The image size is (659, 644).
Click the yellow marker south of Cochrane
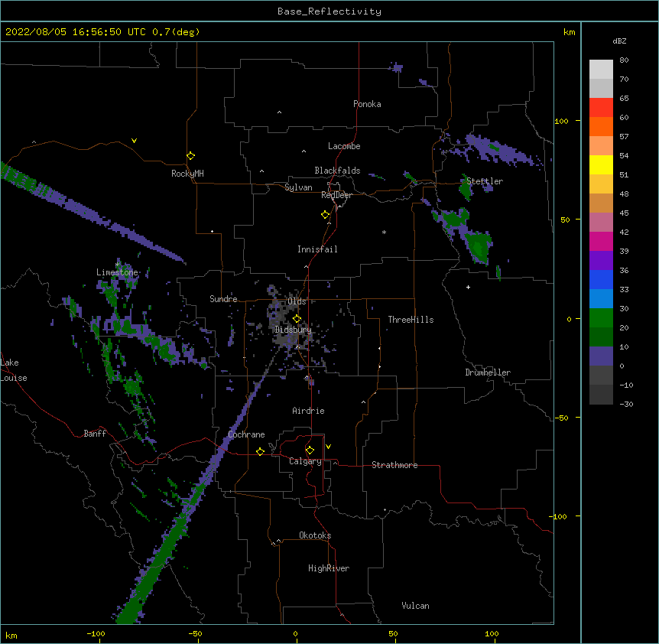261,451
